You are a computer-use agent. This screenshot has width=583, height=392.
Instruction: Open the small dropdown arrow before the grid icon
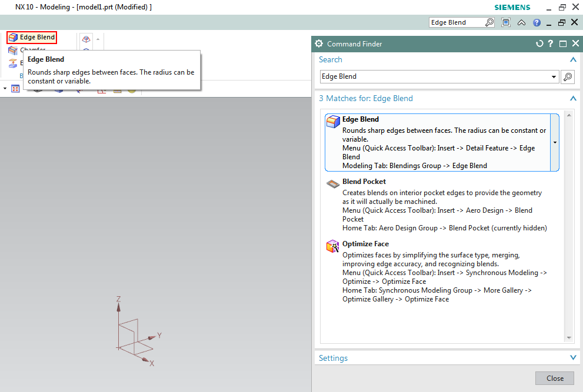(5, 89)
